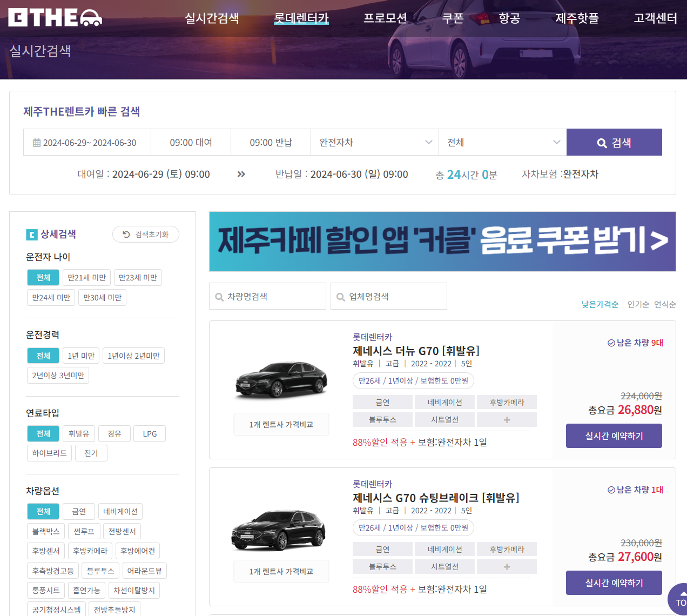The width and height of the screenshot is (687, 616).
Task: Open the 항공 menu
Action: (509, 18)
